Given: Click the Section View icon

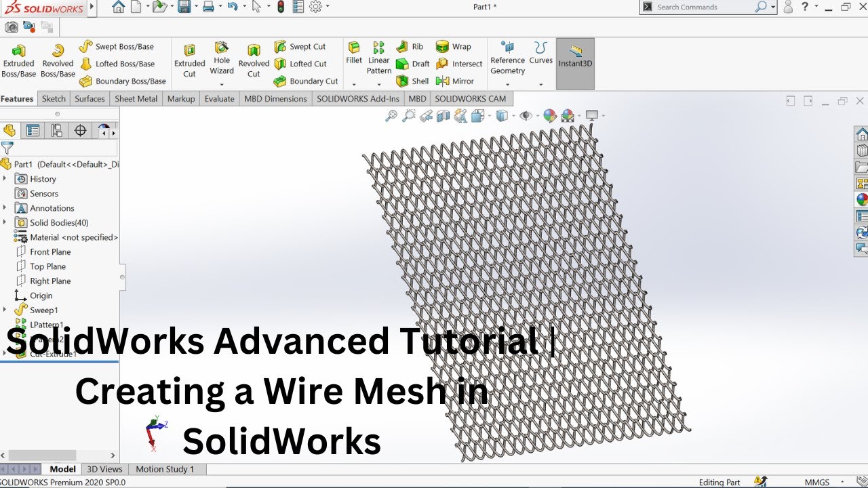Looking at the screenshot, I should click(443, 116).
